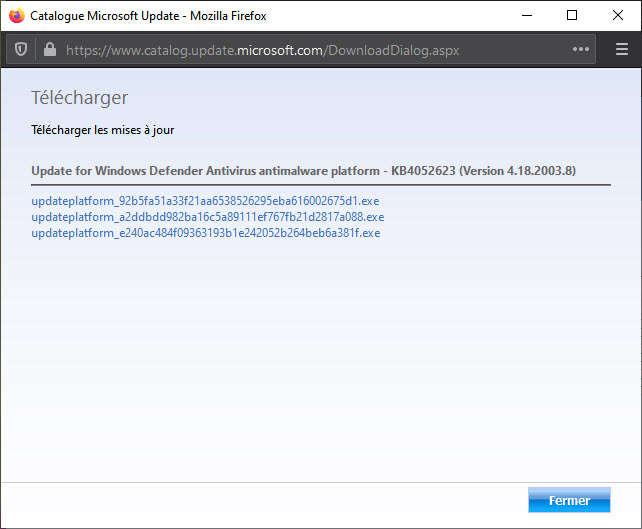Download updateplatform_92b5fa51a33f21aa file
This screenshot has width=642, height=529.
[205, 201]
